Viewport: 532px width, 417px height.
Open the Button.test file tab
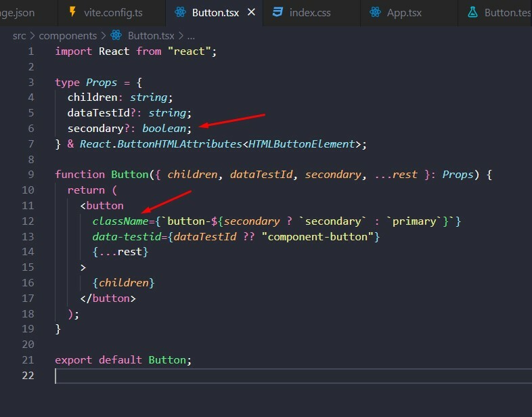507,12
